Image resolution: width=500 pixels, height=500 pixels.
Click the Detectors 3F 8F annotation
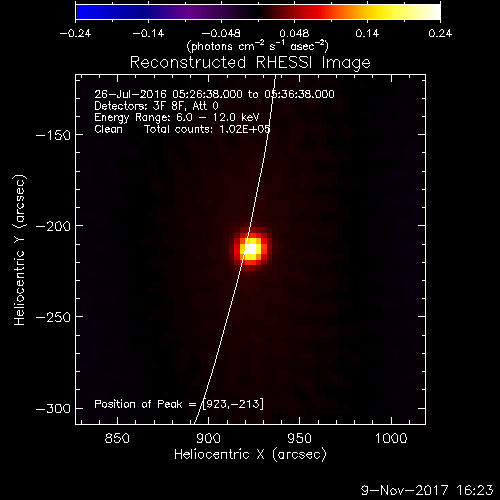156,106
